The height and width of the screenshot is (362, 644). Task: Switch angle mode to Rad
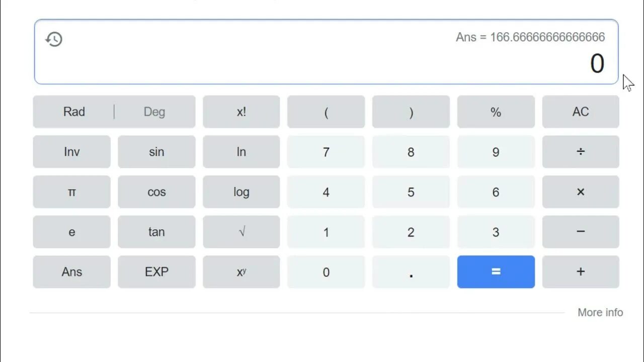pos(74,112)
